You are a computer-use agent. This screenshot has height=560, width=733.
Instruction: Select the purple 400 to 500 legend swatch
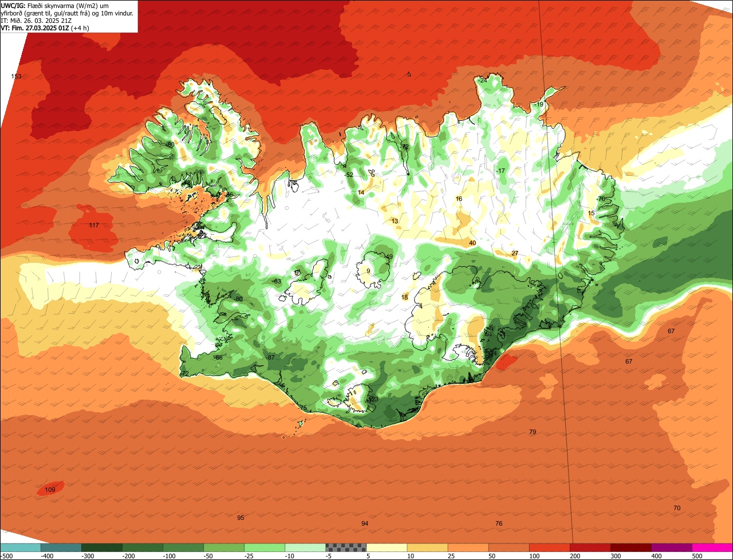(x=671, y=547)
